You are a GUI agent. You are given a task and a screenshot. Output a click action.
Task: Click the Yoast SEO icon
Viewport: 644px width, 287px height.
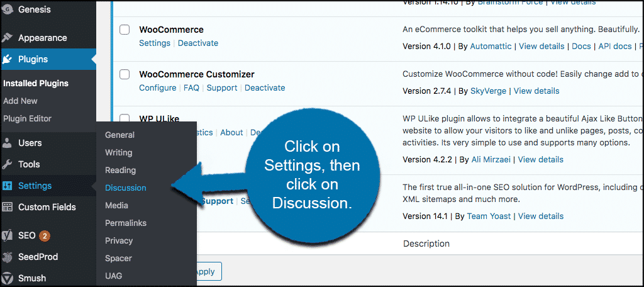pyautogui.click(x=7, y=236)
